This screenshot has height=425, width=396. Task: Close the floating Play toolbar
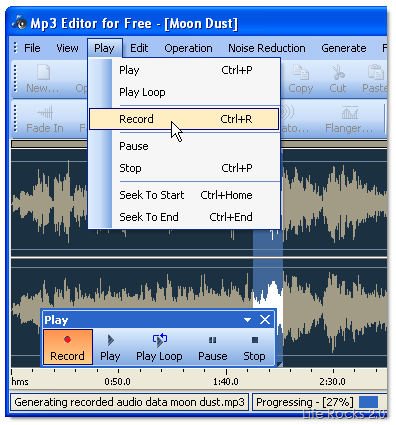click(x=265, y=320)
